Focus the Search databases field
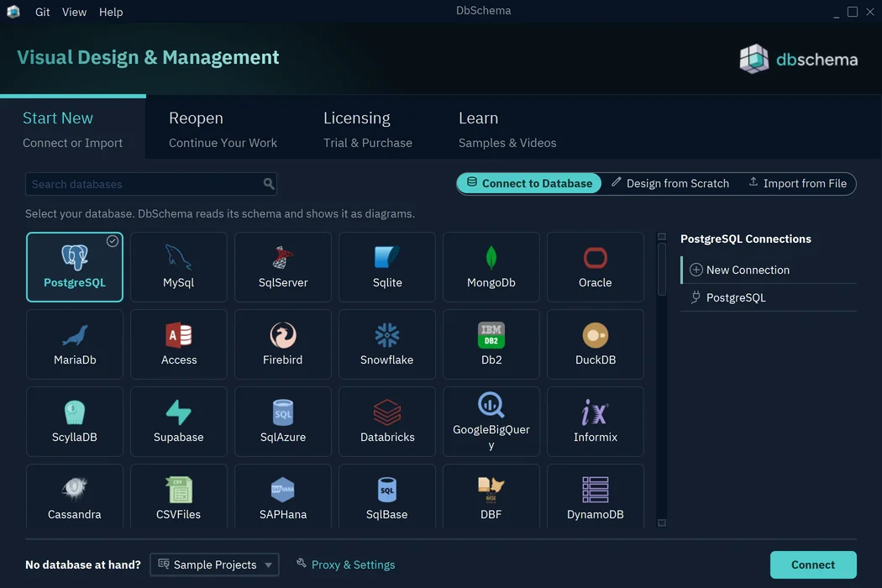 coord(150,184)
